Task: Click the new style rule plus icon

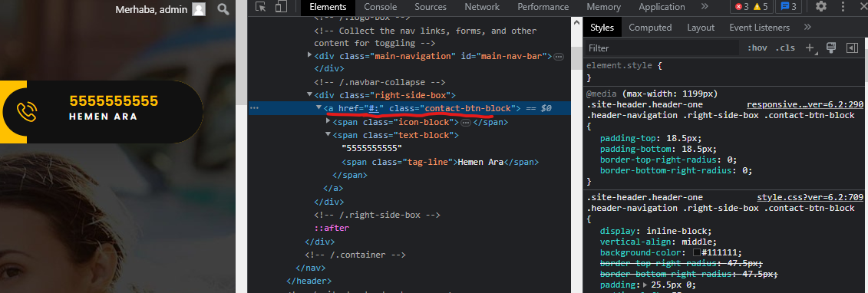Action: (810, 48)
